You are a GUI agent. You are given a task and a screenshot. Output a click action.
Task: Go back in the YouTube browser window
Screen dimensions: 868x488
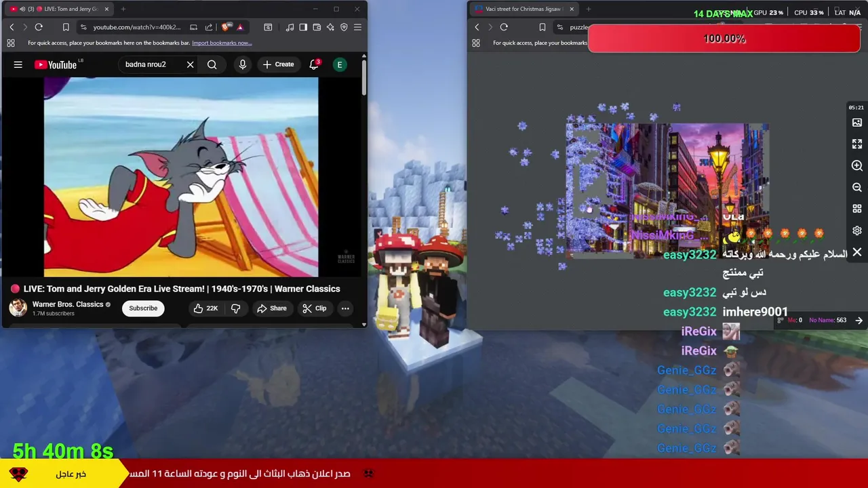tap(12, 27)
